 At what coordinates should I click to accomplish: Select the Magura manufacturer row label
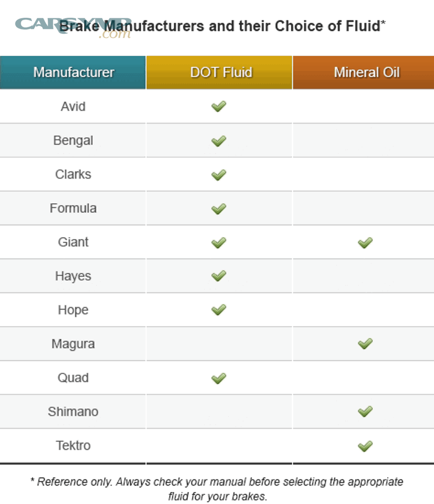coord(73,344)
